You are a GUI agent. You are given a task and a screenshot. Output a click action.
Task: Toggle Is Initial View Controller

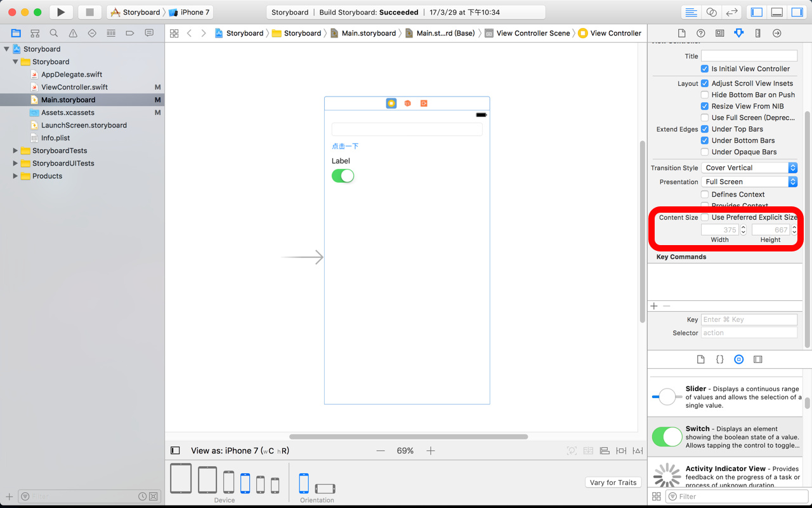[705, 69]
